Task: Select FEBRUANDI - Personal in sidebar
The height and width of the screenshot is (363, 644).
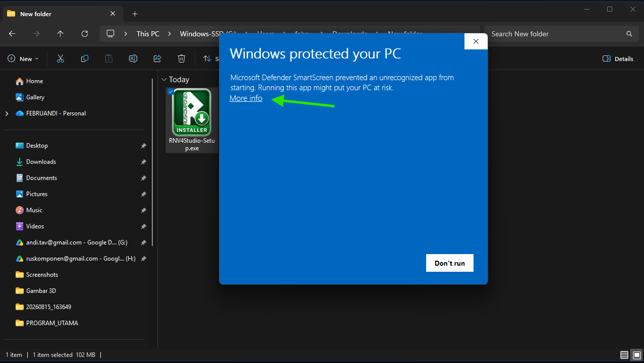Action: [56, 113]
